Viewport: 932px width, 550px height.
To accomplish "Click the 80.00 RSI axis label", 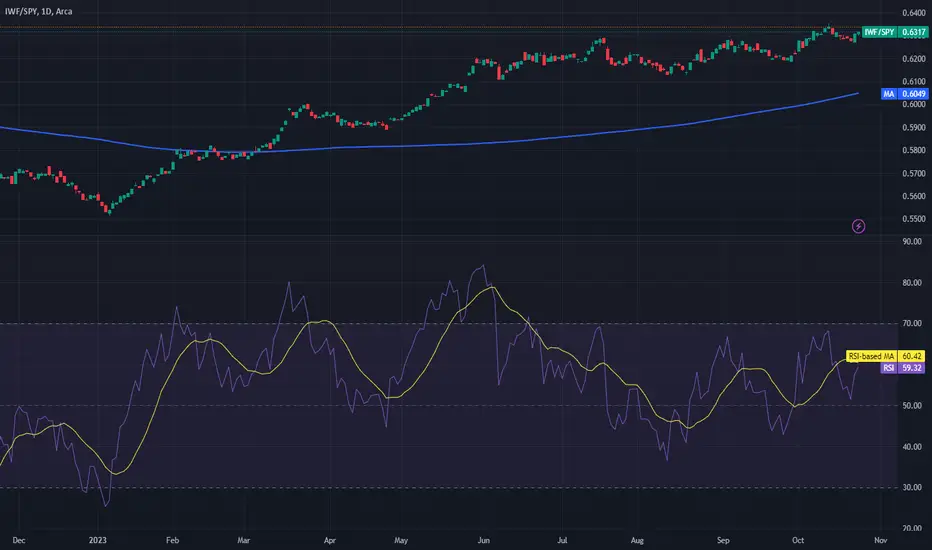I will 912,283.
